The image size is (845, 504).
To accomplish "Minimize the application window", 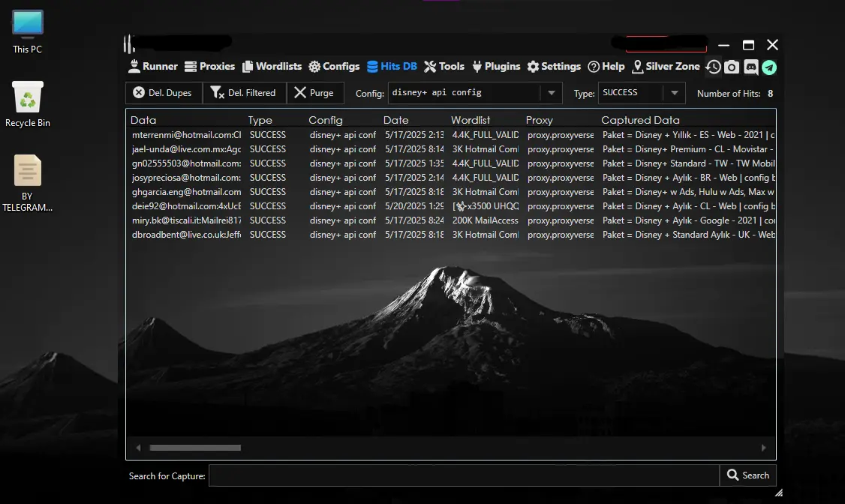I will (723, 45).
